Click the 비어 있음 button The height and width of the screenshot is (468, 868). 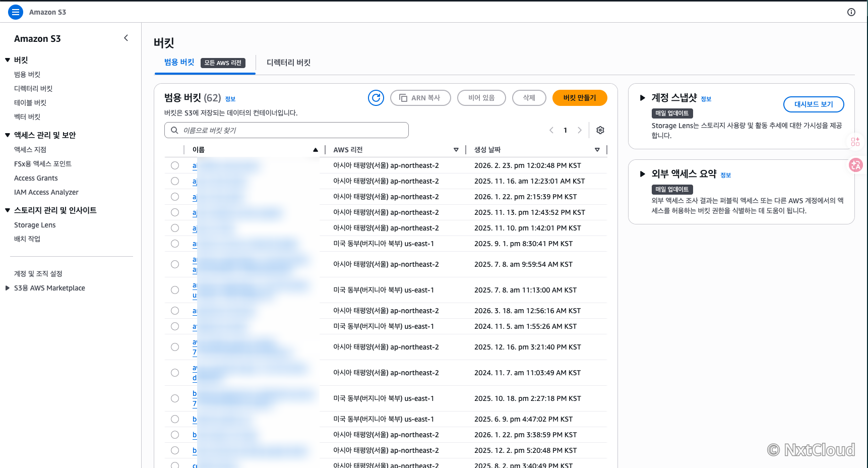click(481, 98)
